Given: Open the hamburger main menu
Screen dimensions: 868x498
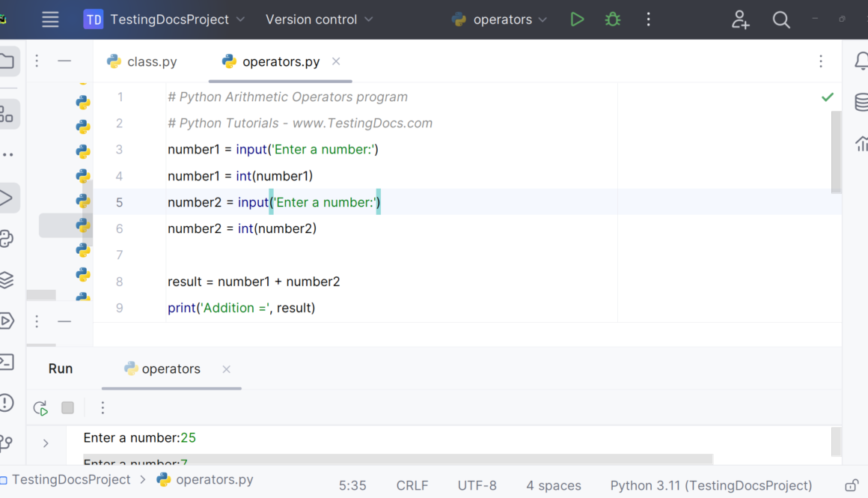Looking at the screenshot, I should (50, 19).
